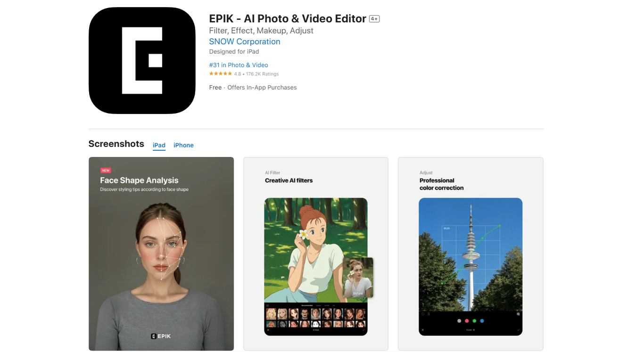This screenshot has width=644, height=352.
Task: Switch to the iPhone screenshots tab
Action: click(x=183, y=145)
